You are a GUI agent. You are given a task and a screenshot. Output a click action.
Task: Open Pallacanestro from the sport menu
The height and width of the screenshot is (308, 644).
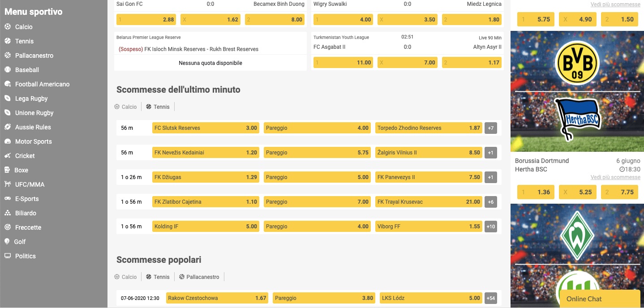34,55
